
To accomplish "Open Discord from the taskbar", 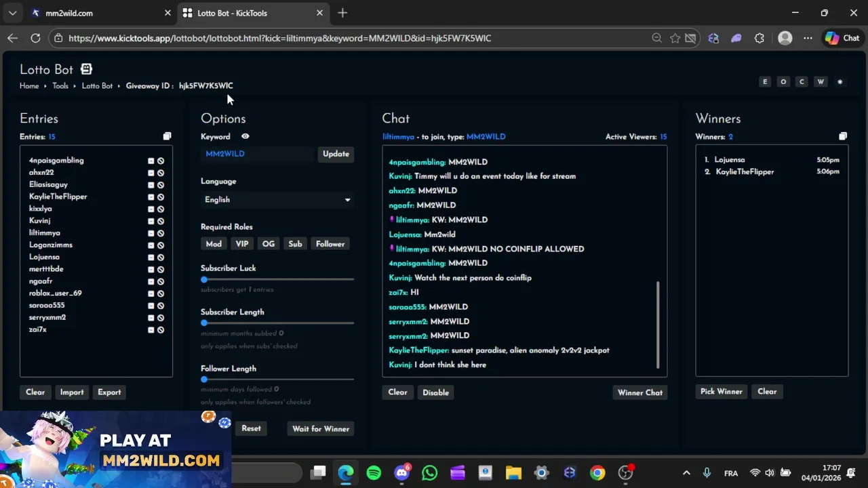I will click(x=401, y=472).
